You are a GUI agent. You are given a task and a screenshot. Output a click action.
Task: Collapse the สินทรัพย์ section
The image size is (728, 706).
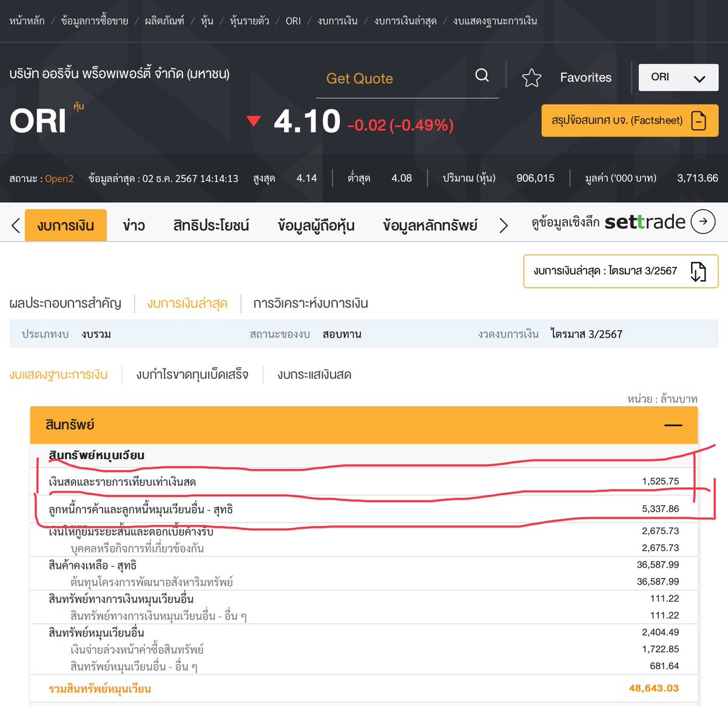[673, 425]
